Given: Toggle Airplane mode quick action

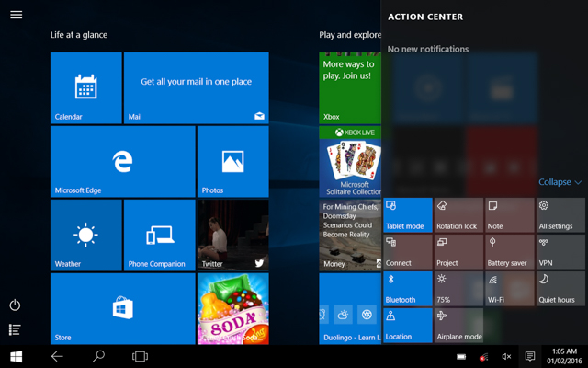Looking at the screenshot, I should pyautogui.click(x=458, y=326).
